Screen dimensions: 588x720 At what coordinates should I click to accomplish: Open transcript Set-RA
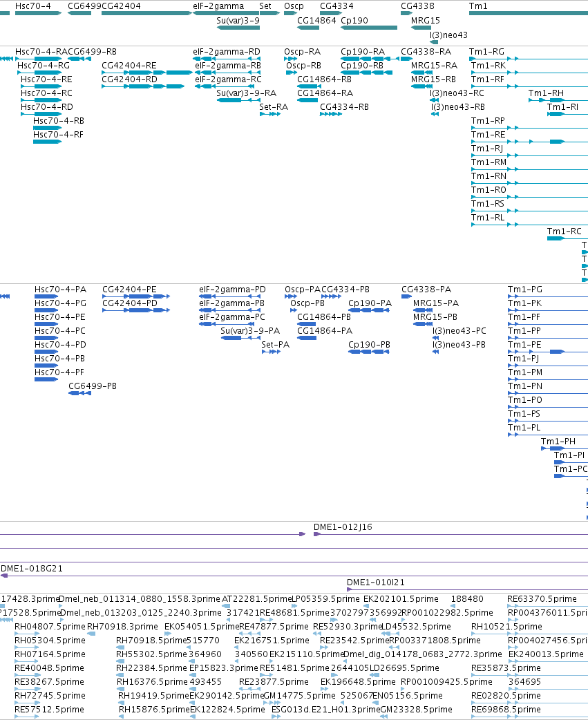(x=274, y=107)
